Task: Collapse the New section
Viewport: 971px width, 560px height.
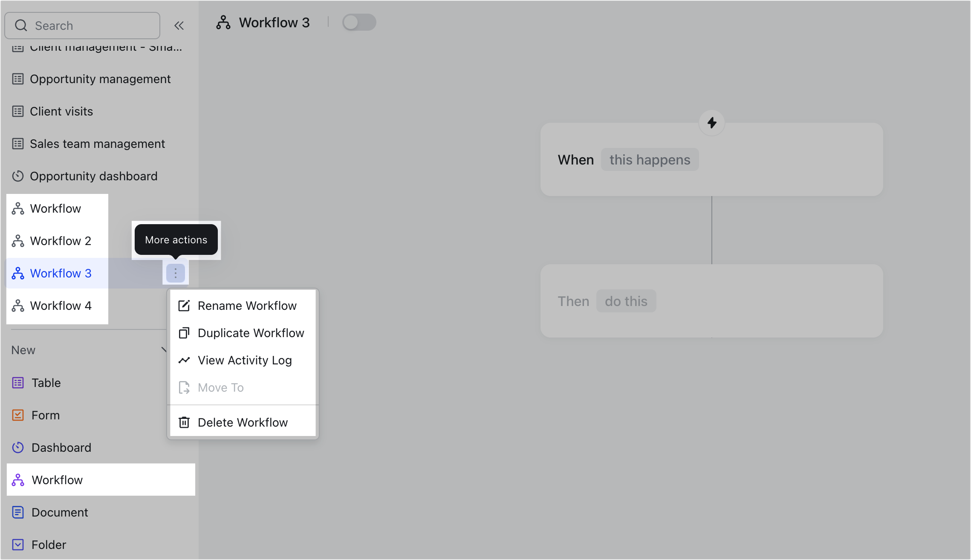Action: point(165,349)
